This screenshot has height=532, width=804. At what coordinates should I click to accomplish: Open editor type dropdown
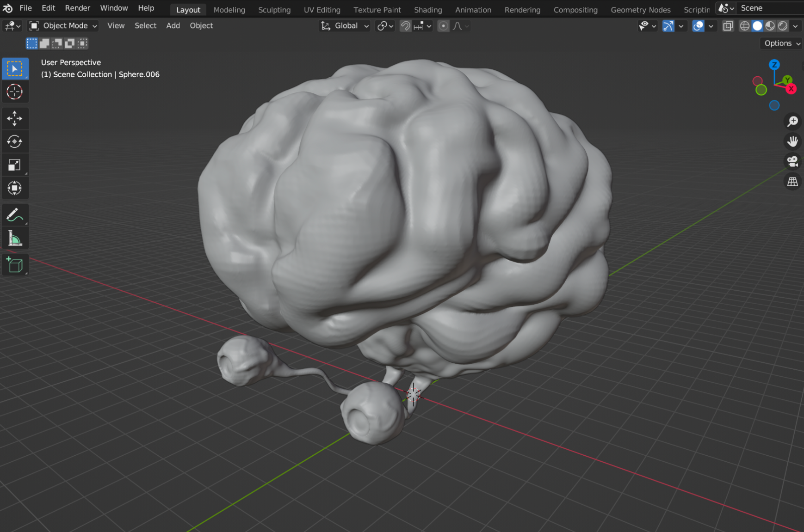point(12,26)
